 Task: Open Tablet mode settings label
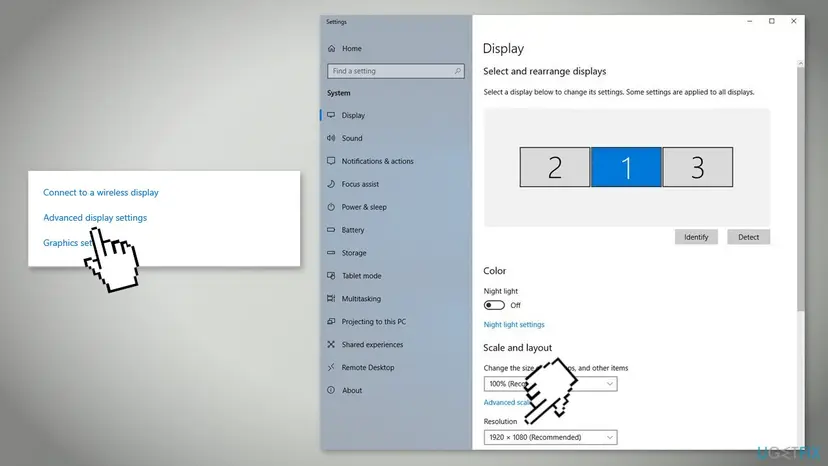pyautogui.click(x=362, y=276)
